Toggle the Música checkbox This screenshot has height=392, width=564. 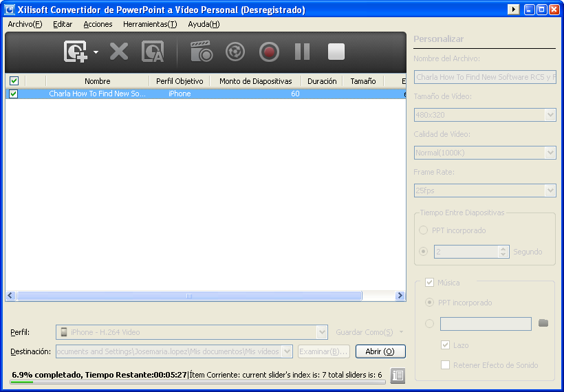pyautogui.click(x=429, y=283)
